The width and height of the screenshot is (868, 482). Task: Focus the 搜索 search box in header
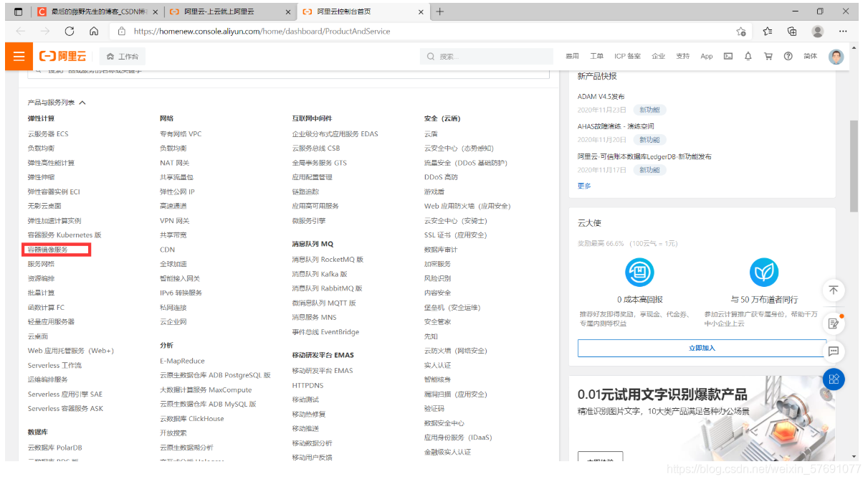coord(488,56)
